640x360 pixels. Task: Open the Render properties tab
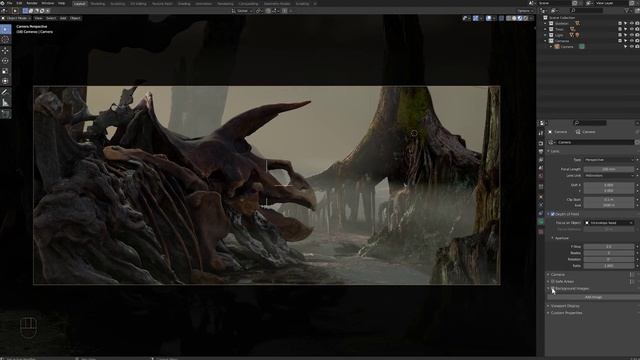coord(541,143)
